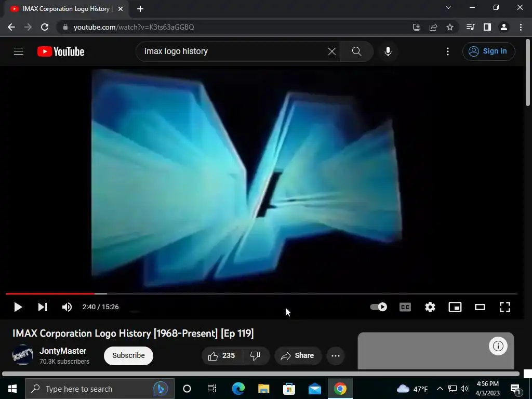Viewport: 532px width, 399px height.
Task: Open Cortana circle in taskbar
Action: pos(187,389)
